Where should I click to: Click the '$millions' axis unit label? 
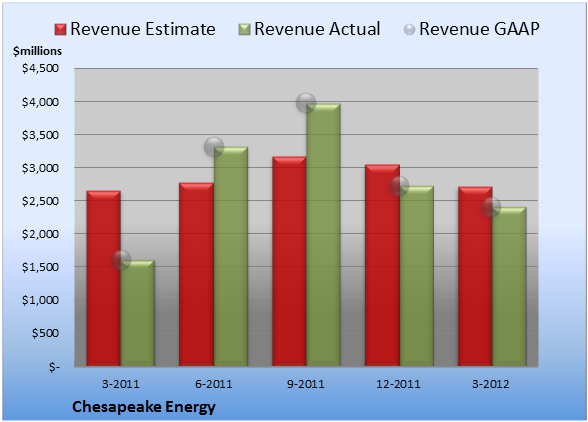[37, 51]
